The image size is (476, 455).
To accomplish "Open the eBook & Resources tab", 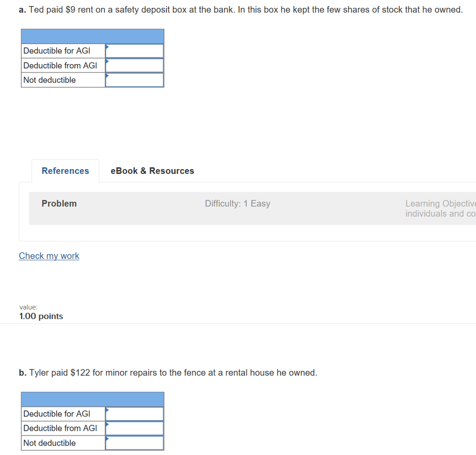I will pos(152,171).
